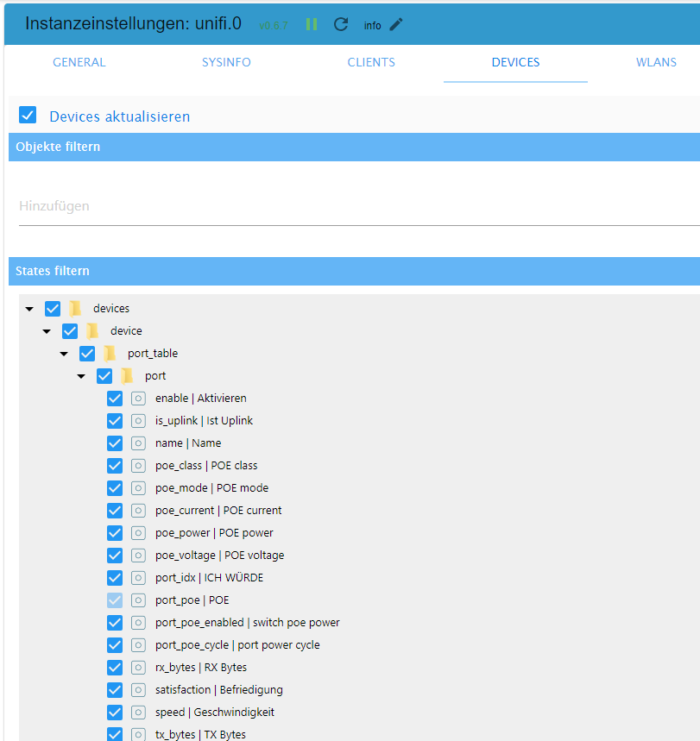
Task: Pause the unifi.0 instance
Action: [312, 24]
